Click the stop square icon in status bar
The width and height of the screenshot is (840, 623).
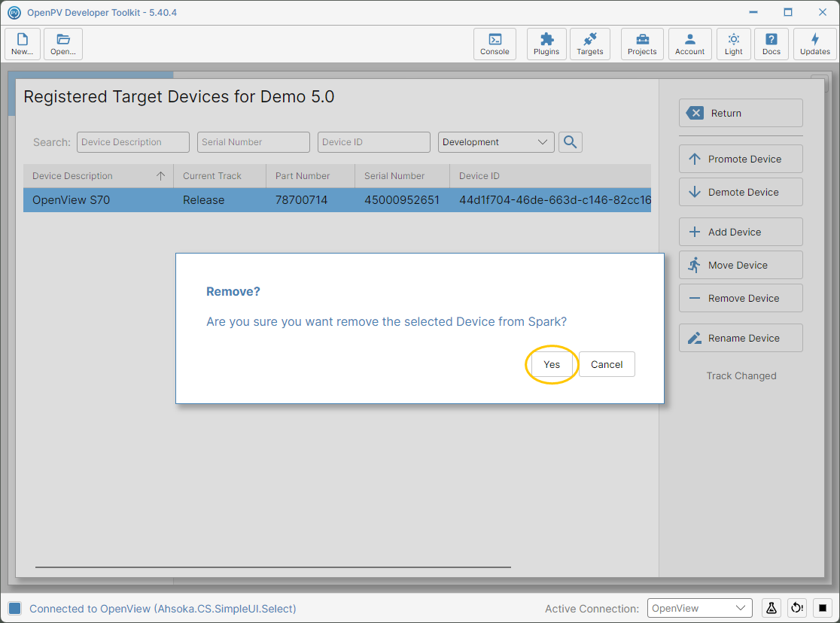(823, 608)
